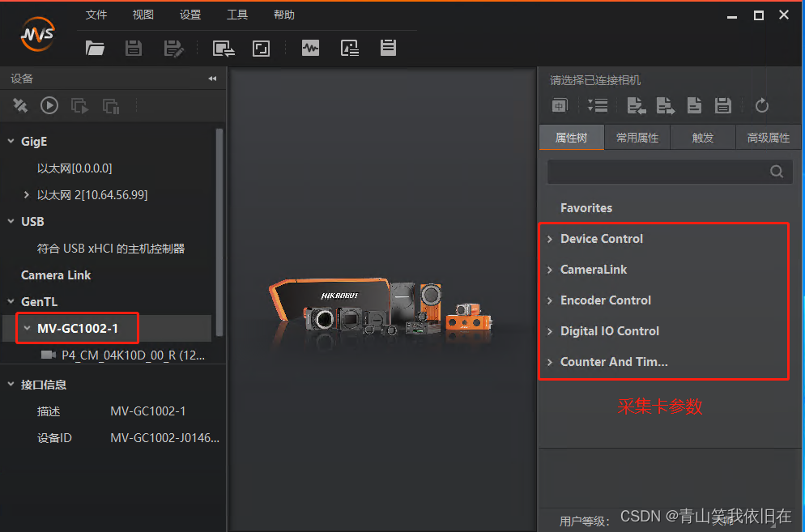Screen dimensions: 805x532
Task: Click the batch start acquisition icon
Action: [79, 106]
